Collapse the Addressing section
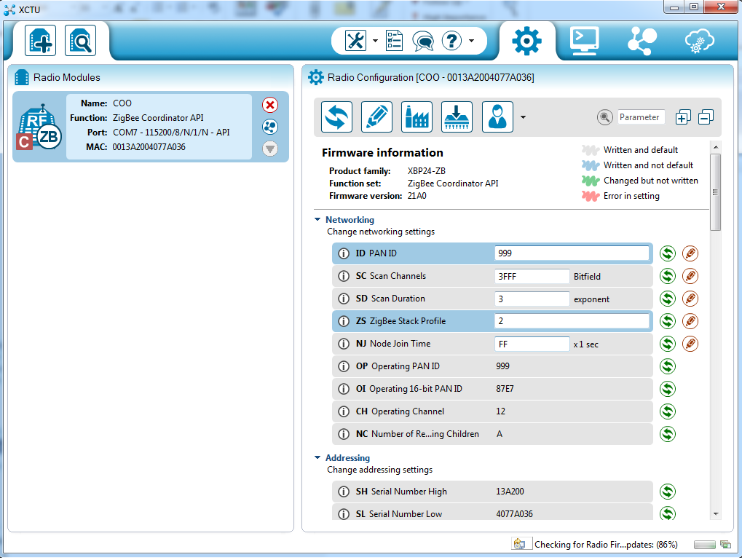The image size is (742, 560). tap(317, 457)
